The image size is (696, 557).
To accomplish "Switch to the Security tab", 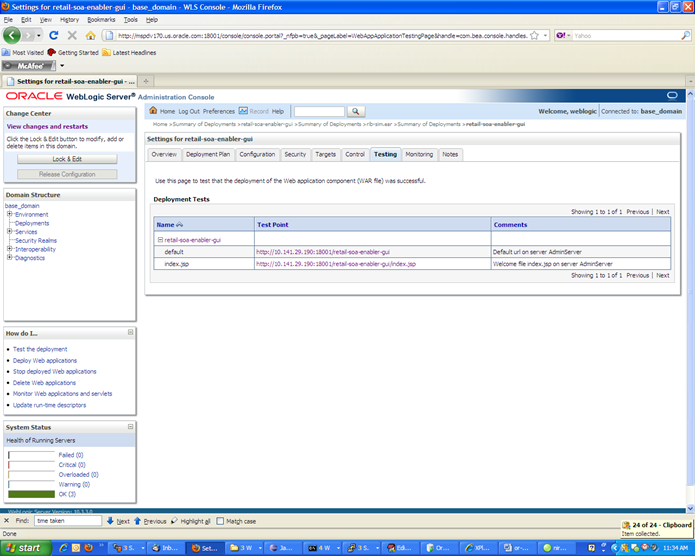I will click(x=295, y=154).
